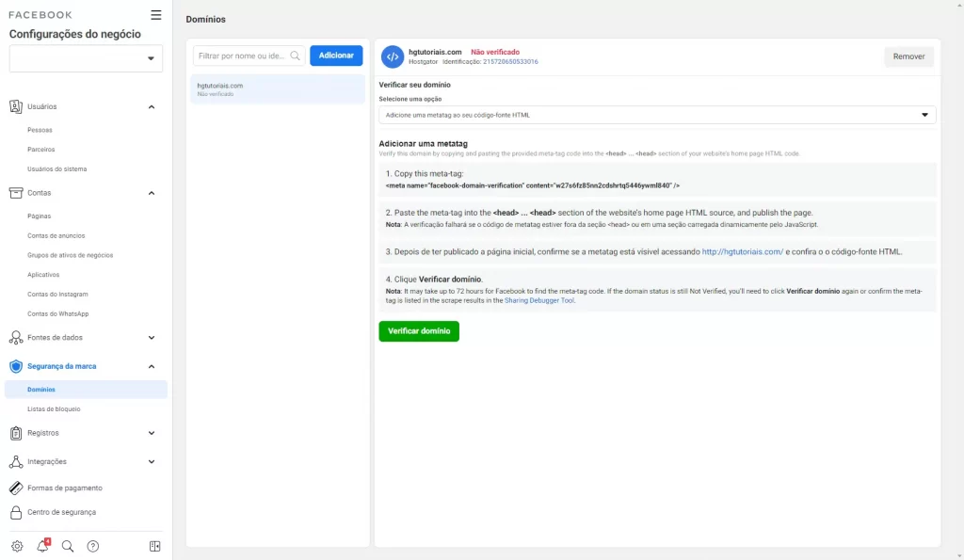Click the bottom search magnifier icon
The image size is (964, 560).
pyautogui.click(x=68, y=546)
